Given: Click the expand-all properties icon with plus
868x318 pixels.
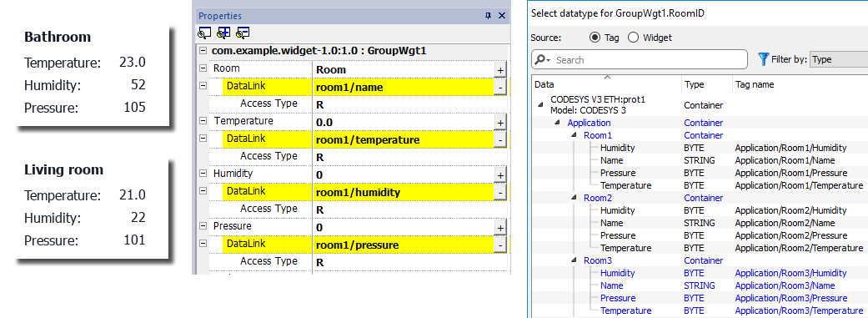Looking at the screenshot, I should 223,33.
